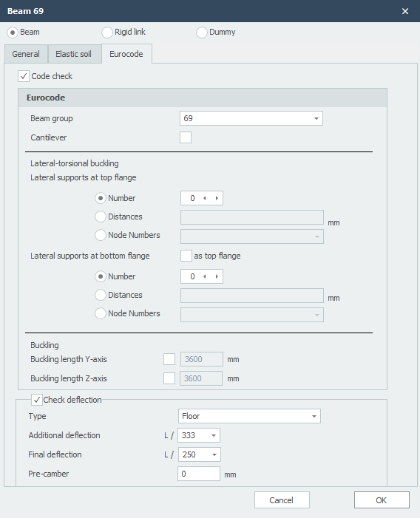Select bottom flange Node Numbers radio button
This screenshot has width=420, height=518.
tap(101, 313)
